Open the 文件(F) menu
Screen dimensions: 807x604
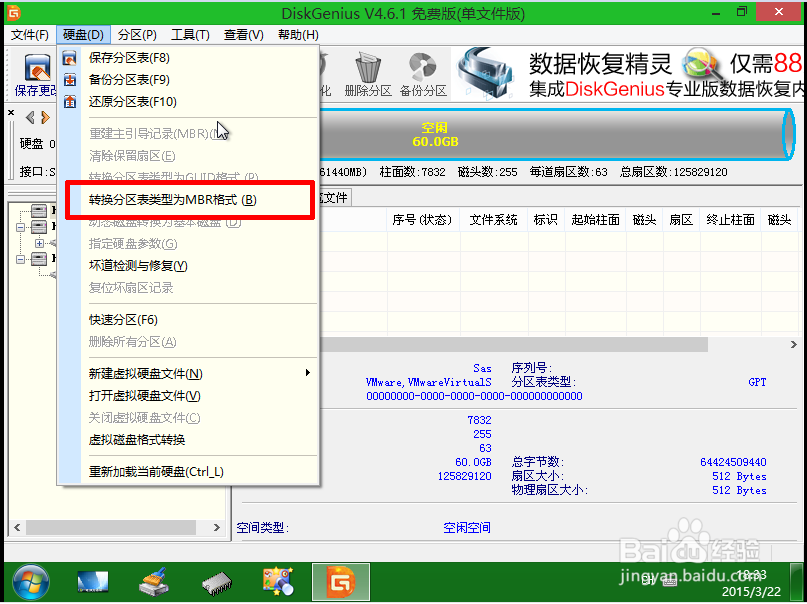[30, 35]
